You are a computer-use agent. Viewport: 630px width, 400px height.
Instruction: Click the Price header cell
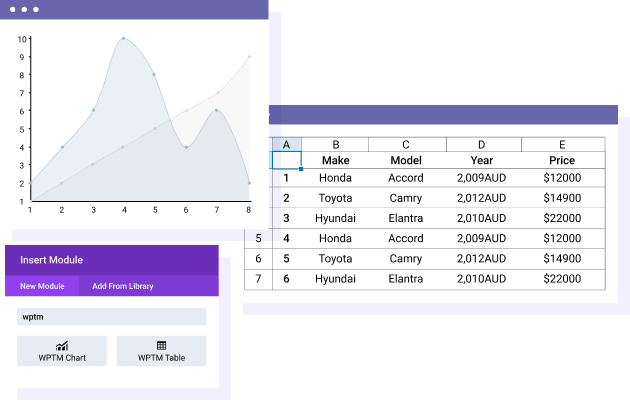point(561,160)
